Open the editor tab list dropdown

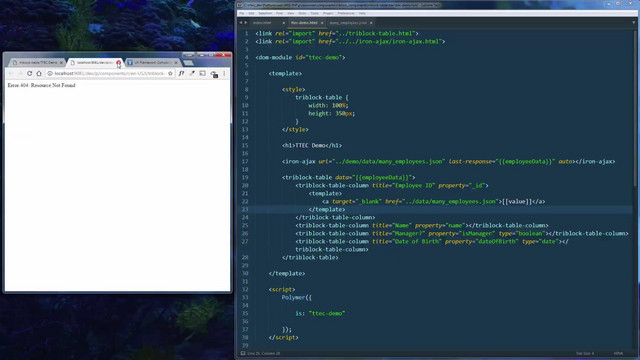click(x=634, y=23)
